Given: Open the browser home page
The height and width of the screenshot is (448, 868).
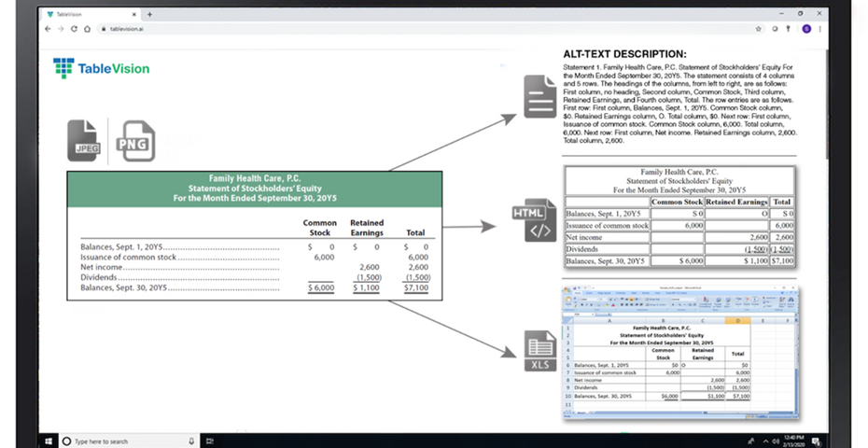Looking at the screenshot, I should point(87,29).
